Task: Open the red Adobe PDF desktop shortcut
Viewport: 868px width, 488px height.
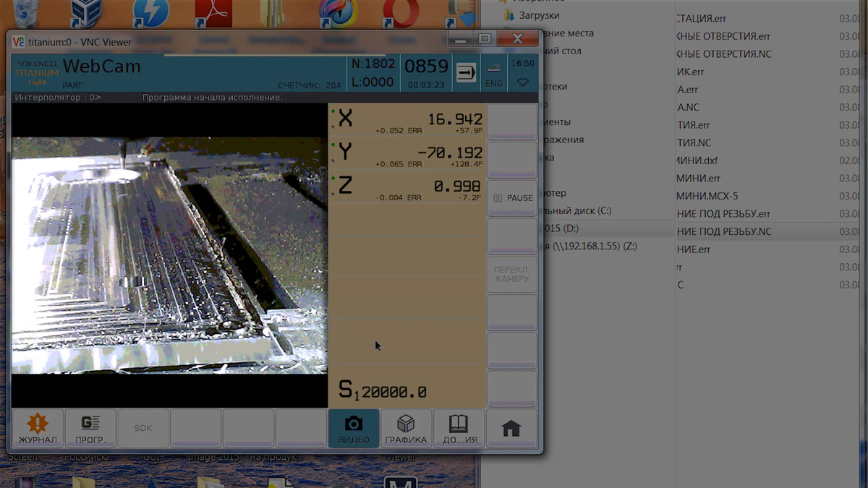Action: pyautogui.click(x=213, y=12)
